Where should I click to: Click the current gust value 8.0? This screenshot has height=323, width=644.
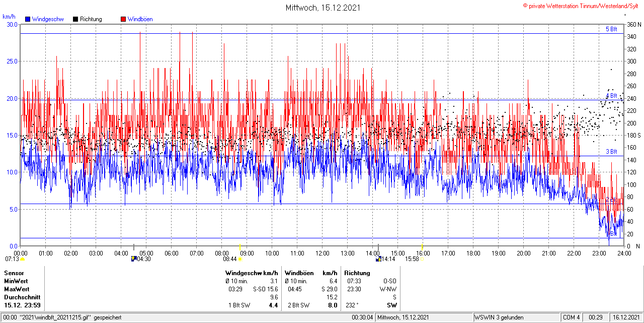332,305
